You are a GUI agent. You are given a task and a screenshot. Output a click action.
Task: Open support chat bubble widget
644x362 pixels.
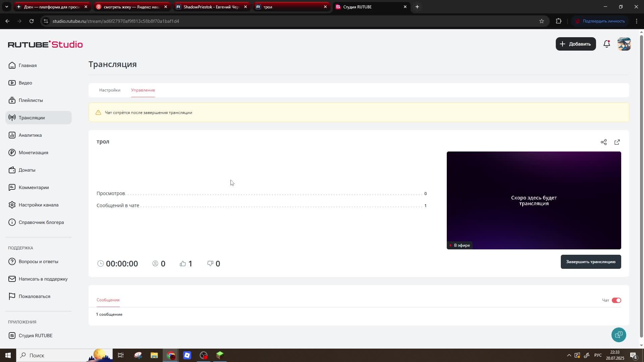pos(619,335)
